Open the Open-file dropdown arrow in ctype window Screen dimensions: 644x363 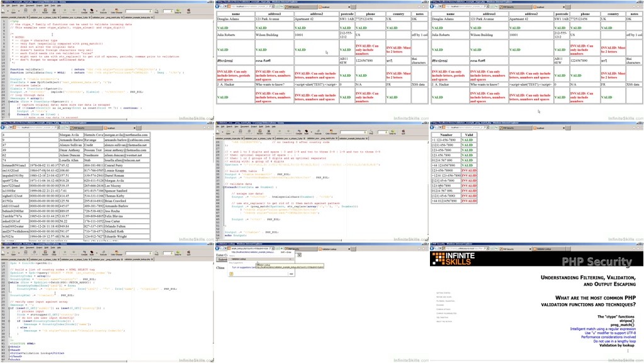click(19, 11)
